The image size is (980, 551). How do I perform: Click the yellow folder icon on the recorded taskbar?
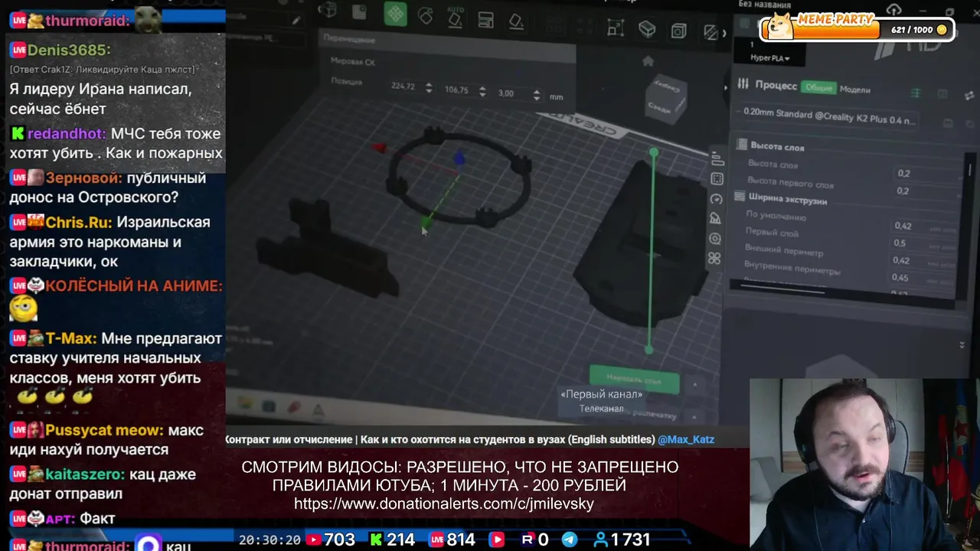pyautogui.click(x=245, y=403)
